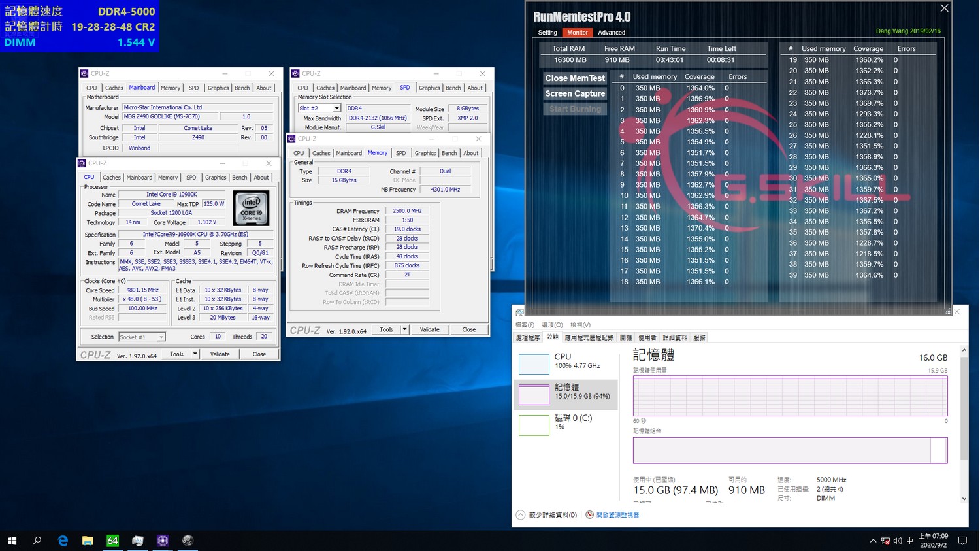Click DRAM Frequency value 2500.0 MHz
The image size is (980, 551).
[x=407, y=211]
